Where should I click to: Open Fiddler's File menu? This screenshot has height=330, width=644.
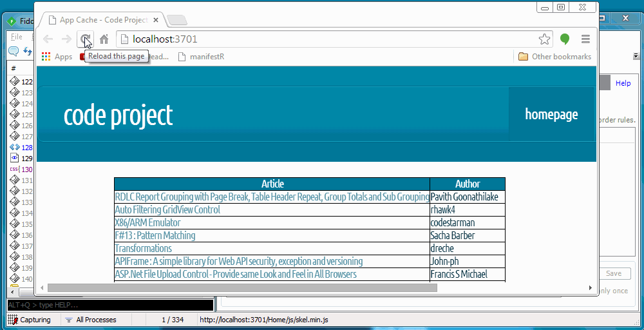[17, 37]
